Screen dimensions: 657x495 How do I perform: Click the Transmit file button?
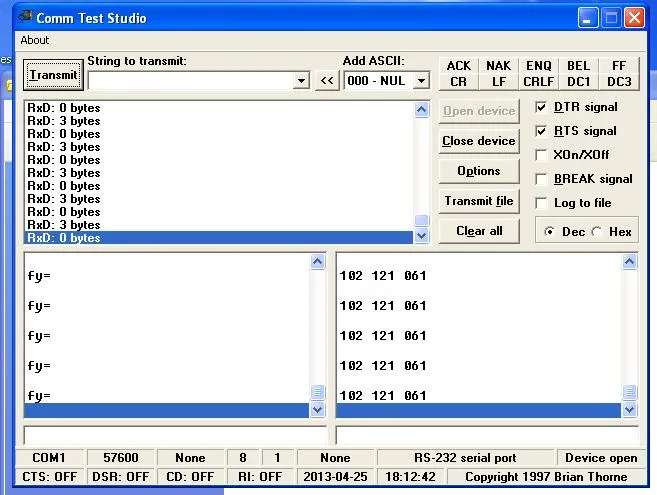pos(479,201)
